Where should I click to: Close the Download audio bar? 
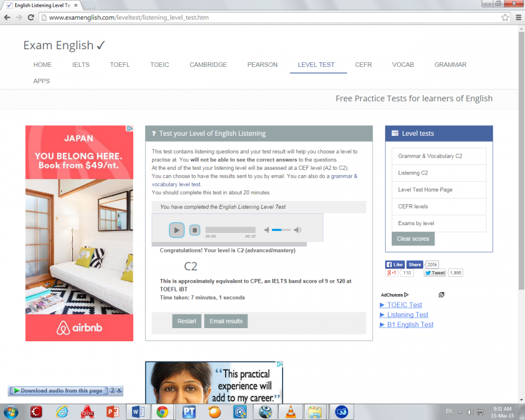pyautogui.click(x=119, y=390)
